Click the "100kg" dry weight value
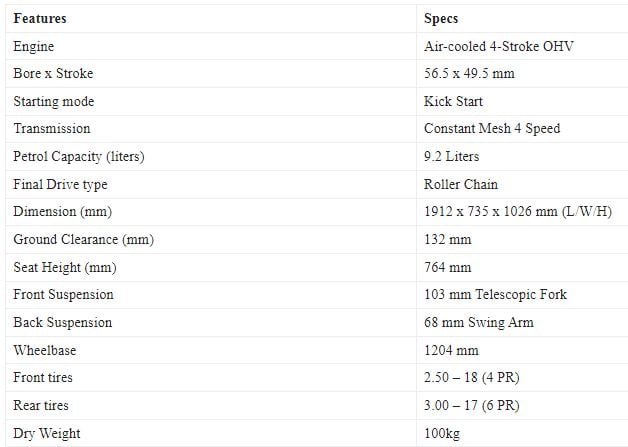Viewport: 628px width, 447px height. click(x=442, y=433)
